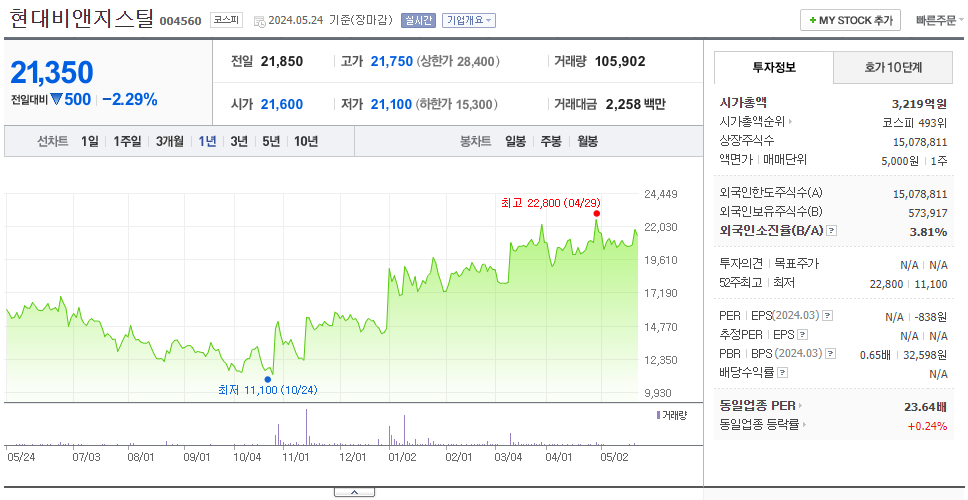Click the 외국인보유주식수 value 573,917

pos(927,213)
